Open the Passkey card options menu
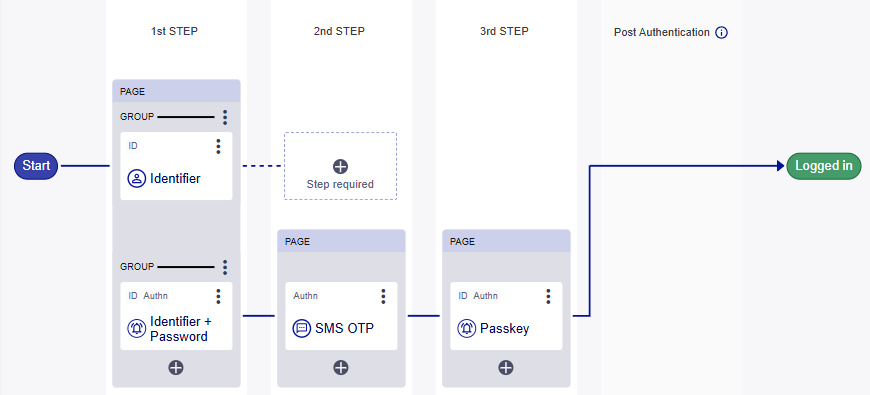Screen dimensions: 870x395 [x=548, y=296]
